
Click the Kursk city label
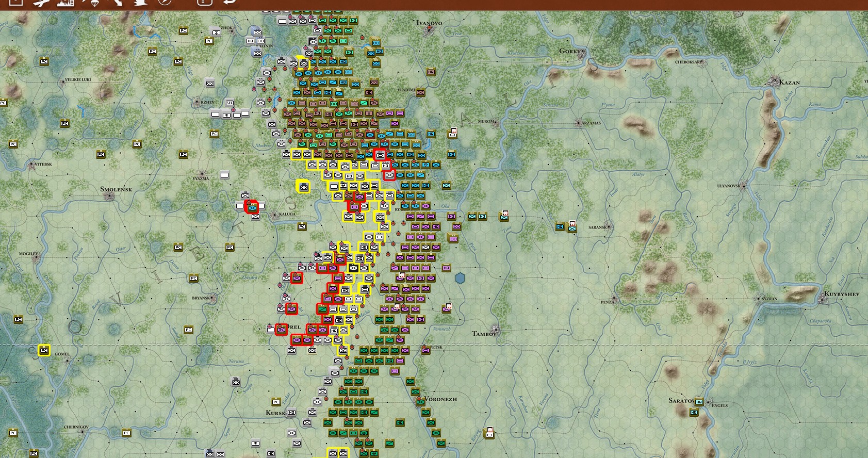[275, 413]
